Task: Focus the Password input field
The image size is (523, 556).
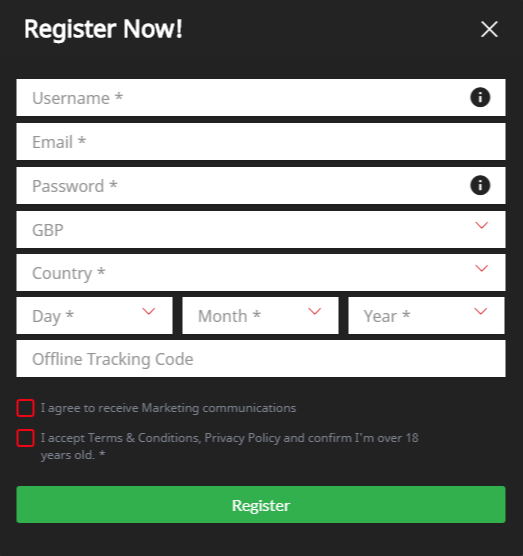Action: (261, 185)
